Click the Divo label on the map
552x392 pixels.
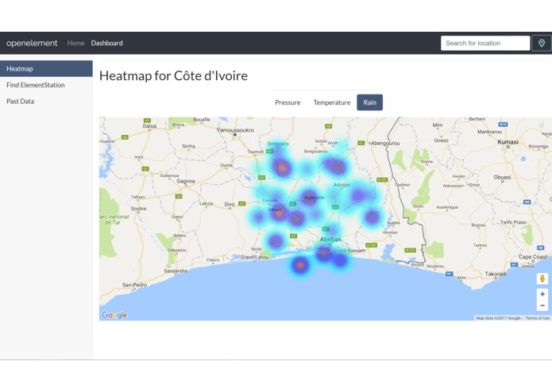click(x=230, y=204)
